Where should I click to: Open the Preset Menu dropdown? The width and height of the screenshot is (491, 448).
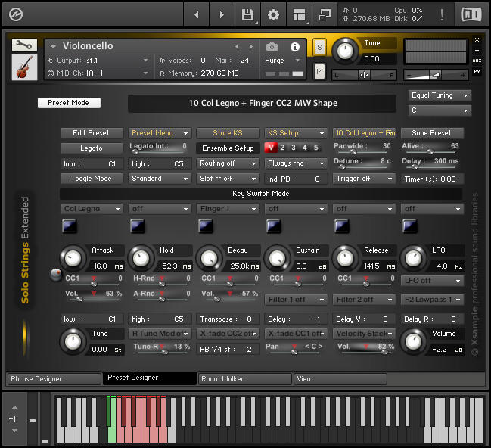160,133
